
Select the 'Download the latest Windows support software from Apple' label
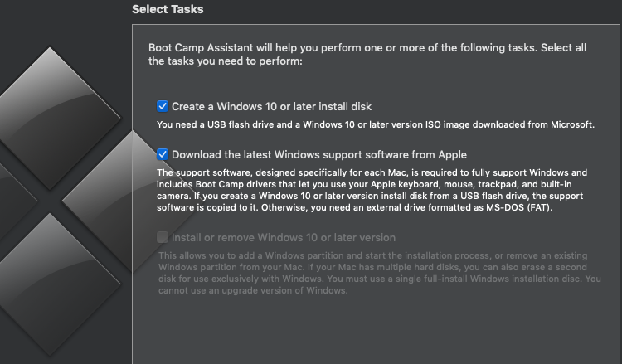[319, 155]
